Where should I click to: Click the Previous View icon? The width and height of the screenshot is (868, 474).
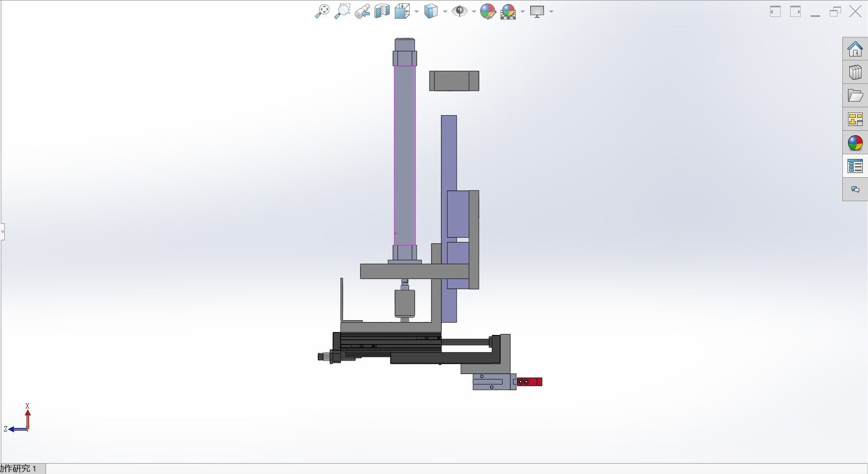coord(362,11)
